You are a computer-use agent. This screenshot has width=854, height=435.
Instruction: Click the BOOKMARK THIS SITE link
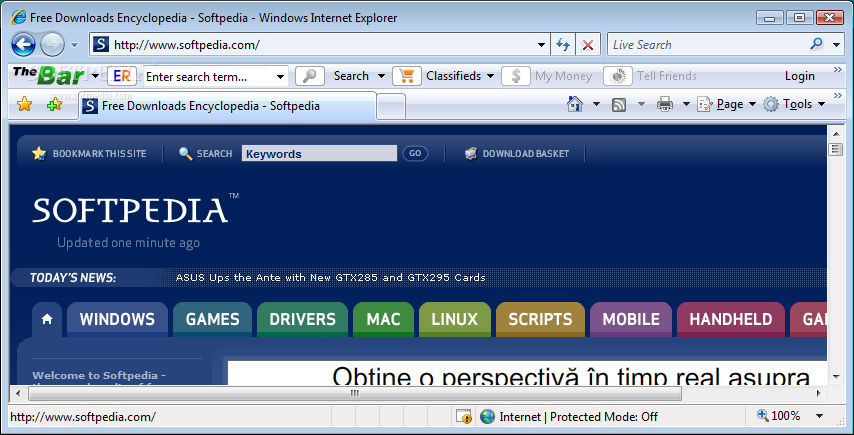pyautogui.click(x=100, y=154)
